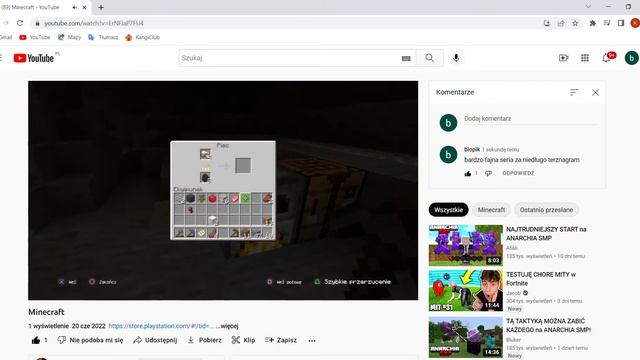This screenshot has height=360, width=640.
Task: Open blopik commenter name
Action: pos(472,149)
